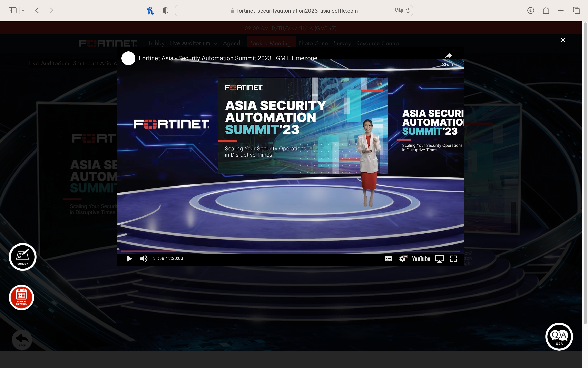Image resolution: width=588 pixels, height=368 pixels.
Task: Go to Lobby menu item
Action: point(157,43)
